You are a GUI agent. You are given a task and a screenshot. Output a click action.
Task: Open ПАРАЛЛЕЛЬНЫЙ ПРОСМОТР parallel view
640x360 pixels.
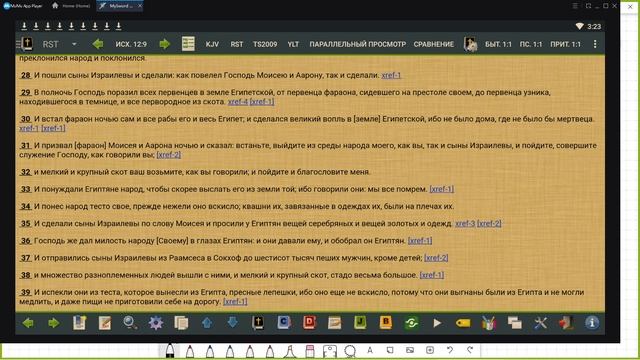pyautogui.click(x=358, y=44)
